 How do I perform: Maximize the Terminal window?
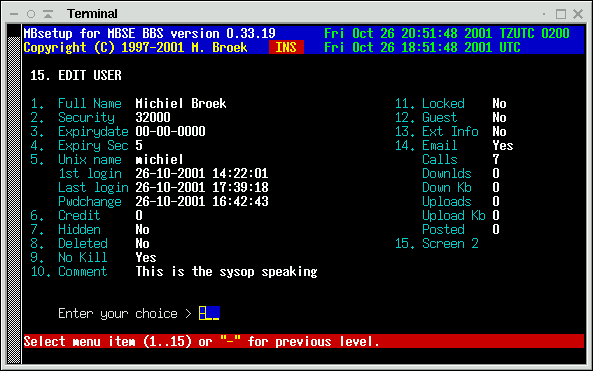pyautogui.click(x=561, y=14)
